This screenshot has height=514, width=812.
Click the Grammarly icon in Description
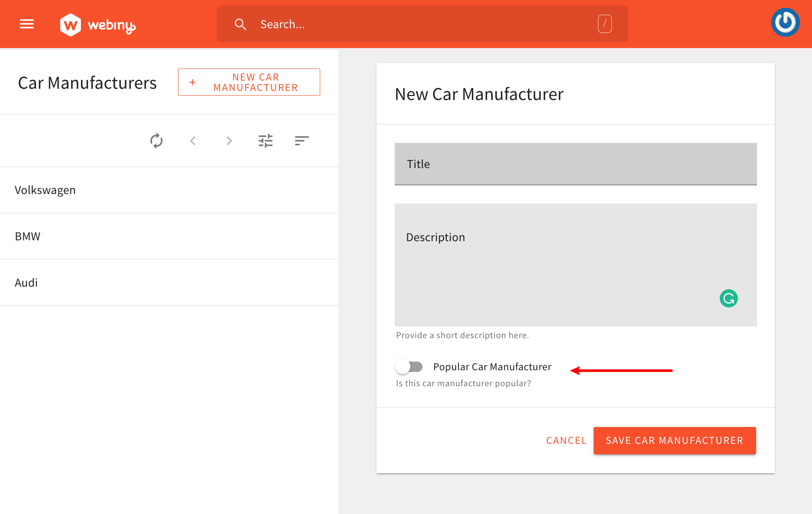click(x=728, y=298)
